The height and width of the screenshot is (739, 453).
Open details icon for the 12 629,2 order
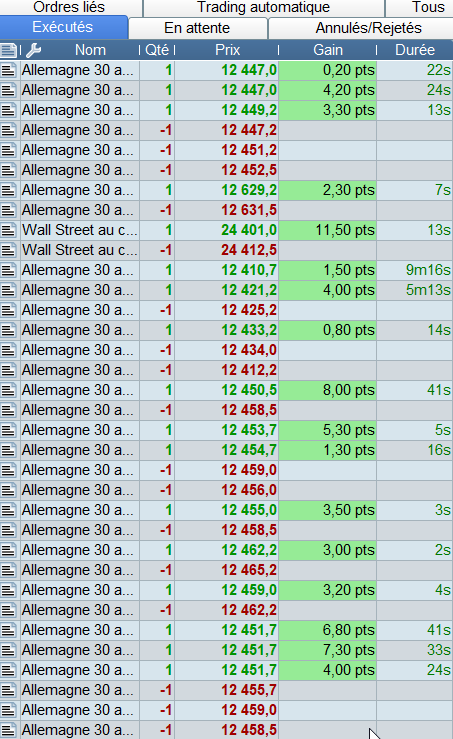tap(8, 190)
